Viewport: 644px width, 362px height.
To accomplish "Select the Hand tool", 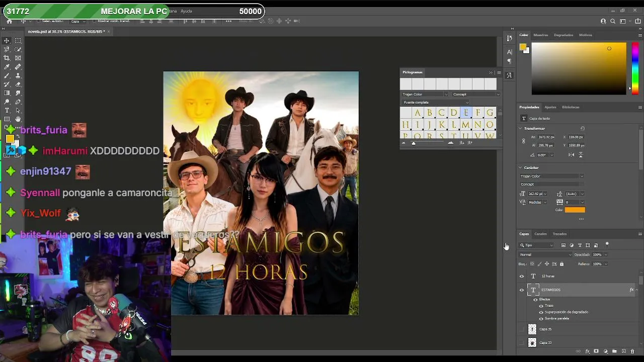I will [18, 119].
